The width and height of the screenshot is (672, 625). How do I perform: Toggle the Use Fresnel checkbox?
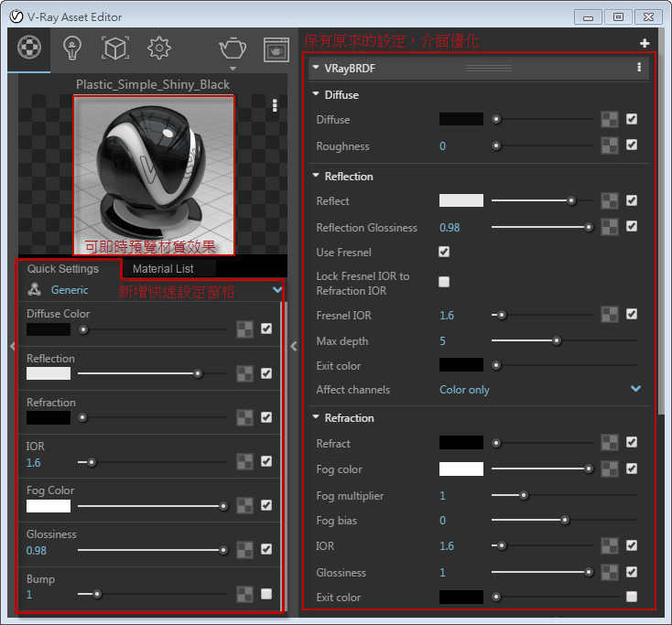click(x=444, y=252)
